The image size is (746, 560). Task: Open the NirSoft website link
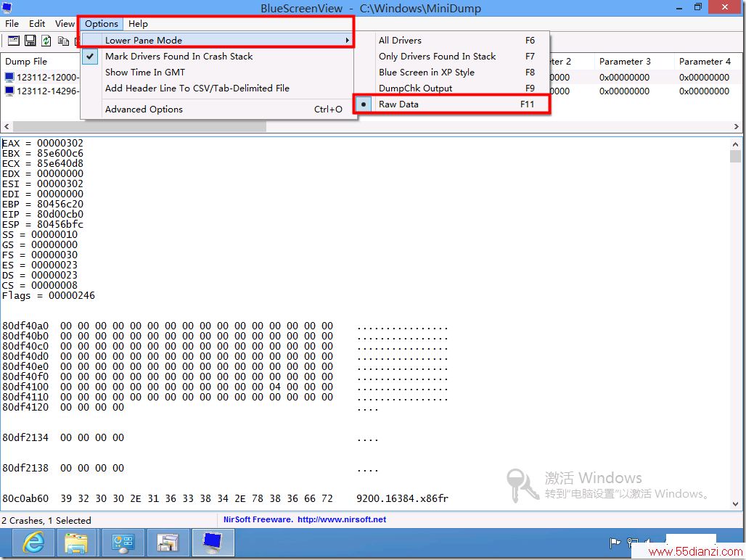click(342, 519)
